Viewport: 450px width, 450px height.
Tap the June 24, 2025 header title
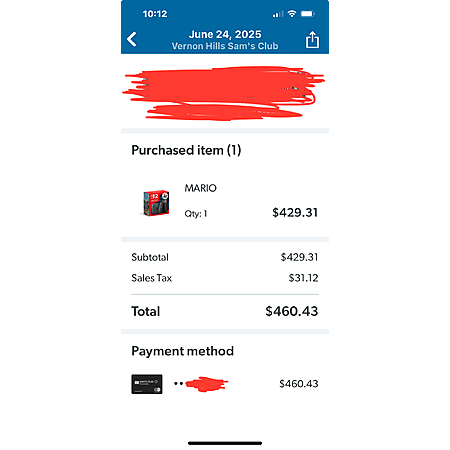[225, 34]
